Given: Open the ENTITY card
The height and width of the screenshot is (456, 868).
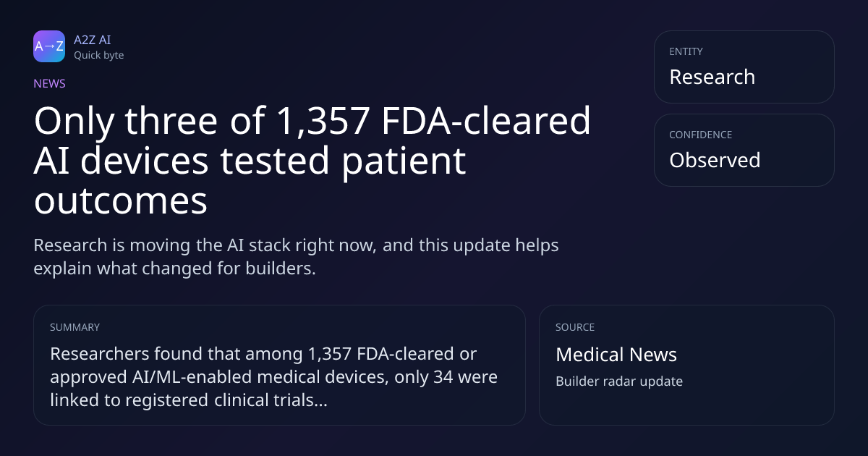Looking at the screenshot, I should tap(744, 67).
